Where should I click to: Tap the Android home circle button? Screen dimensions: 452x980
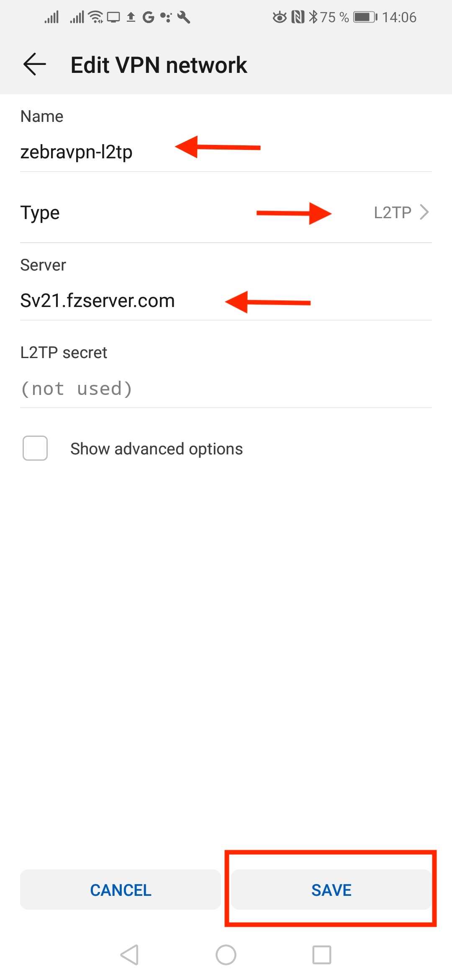226,955
